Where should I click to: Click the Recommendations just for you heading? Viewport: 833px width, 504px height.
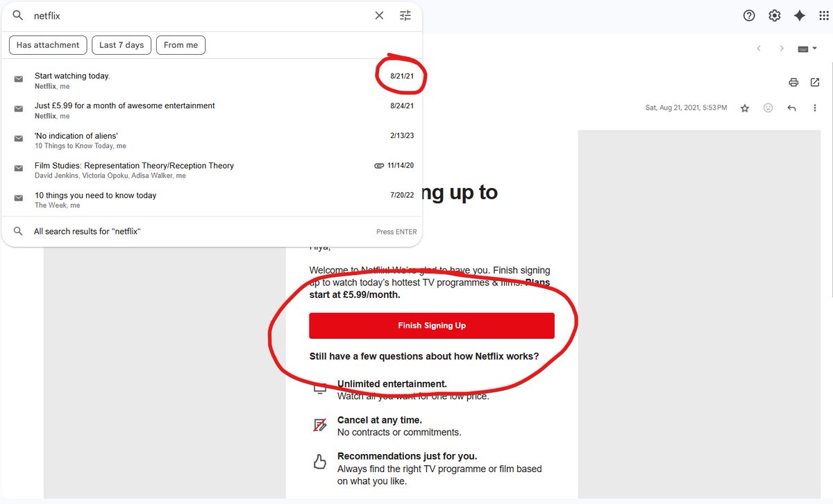click(407, 456)
